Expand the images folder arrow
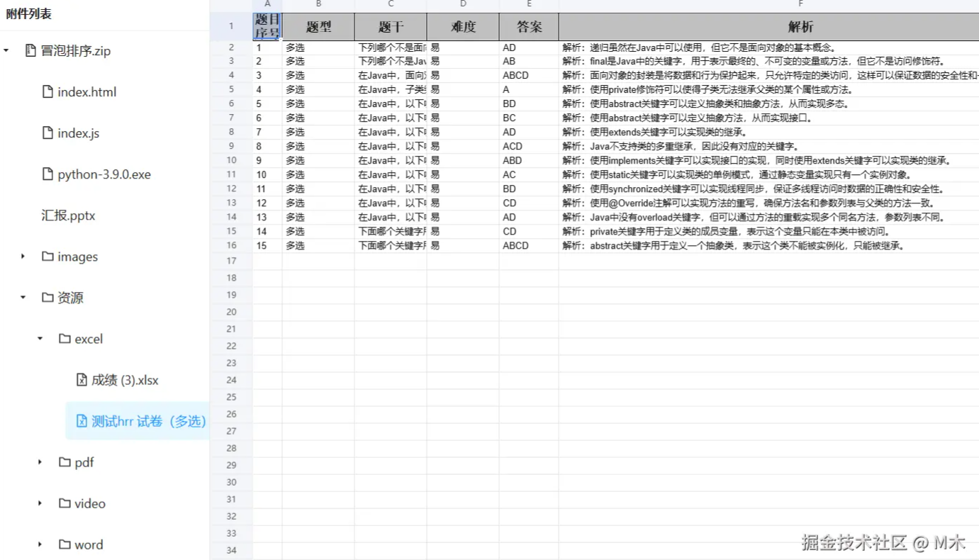 [23, 257]
